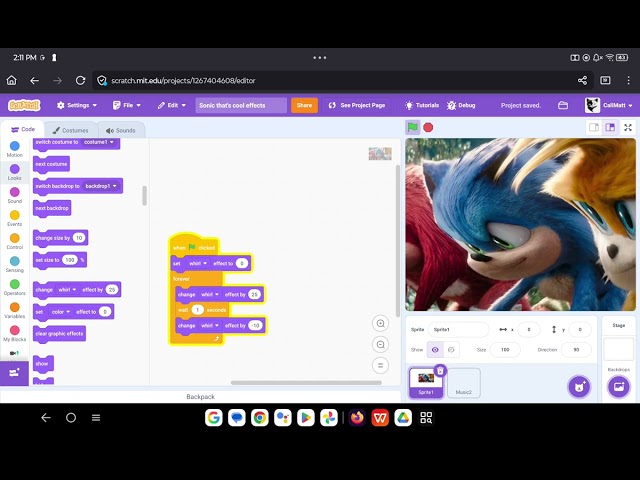Viewport: 640px width, 480px height.
Task: Go to browser home page
Action: tap(11, 81)
